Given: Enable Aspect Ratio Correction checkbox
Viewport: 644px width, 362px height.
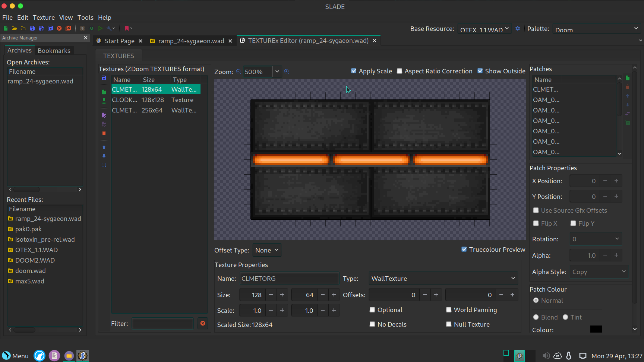Looking at the screenshot, I should point(400,71).
